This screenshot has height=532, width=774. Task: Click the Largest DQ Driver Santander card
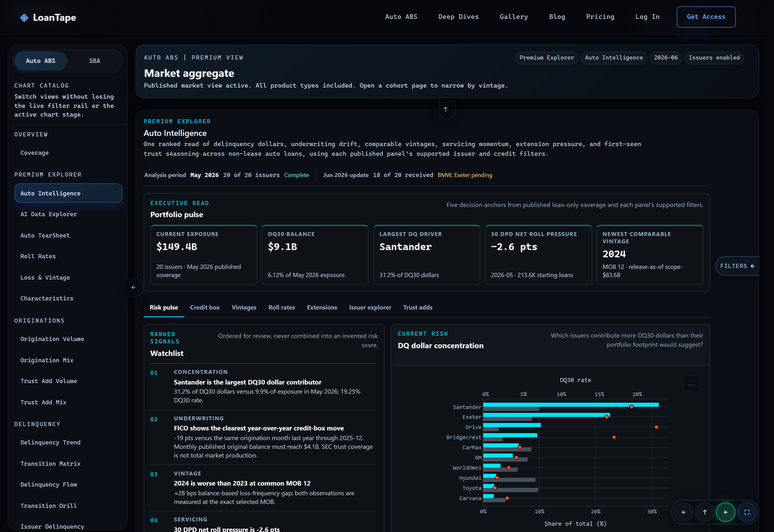pos(427,255)
